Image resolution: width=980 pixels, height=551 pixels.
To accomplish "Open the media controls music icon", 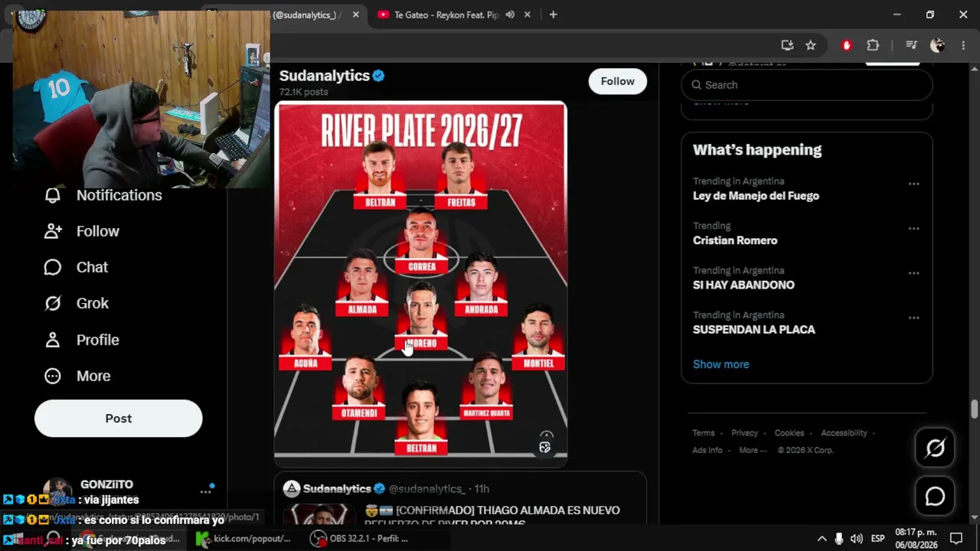I will click(x=911, y=45).
